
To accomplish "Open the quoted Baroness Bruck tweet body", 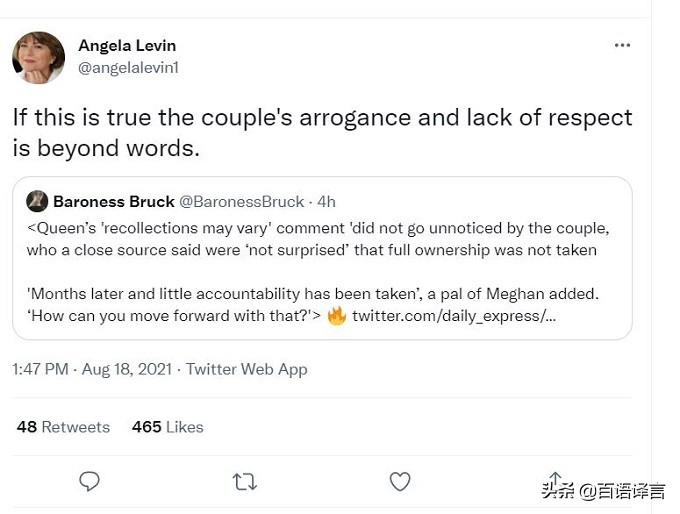I will tap(318, 272).
